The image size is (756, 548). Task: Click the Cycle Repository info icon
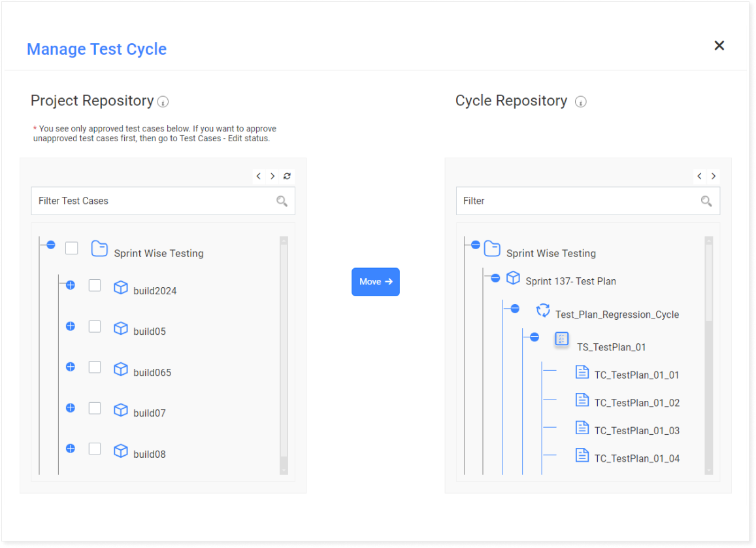pyautogui.click(x=580, y=102)
